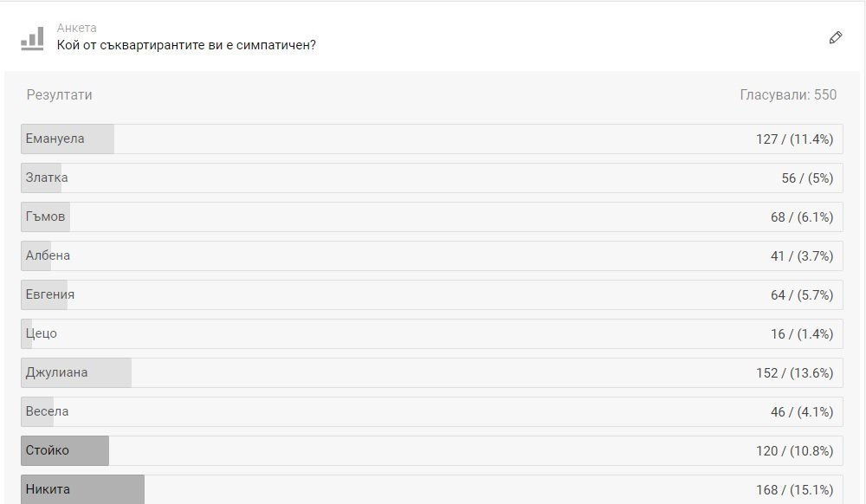The height and width of the screenshot is (504, 866).
Task: Click the Резултати heading
Action: (x=60, y=95)
